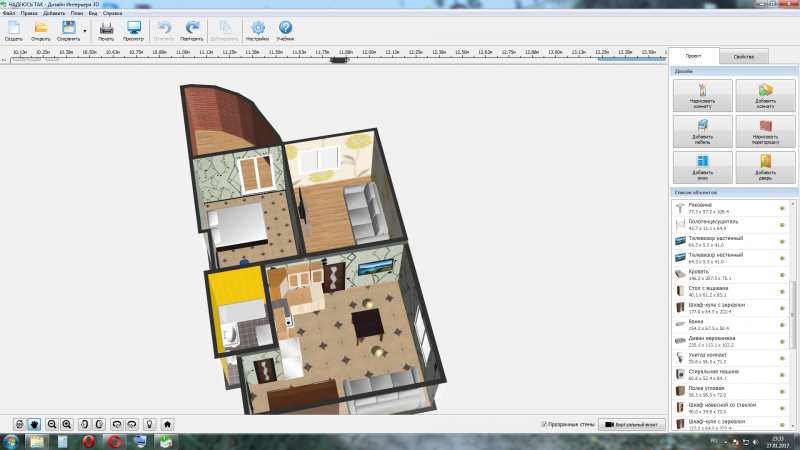Image resolution: width=800 pixels, height=450 pixels.
Task: Click the Повторить (redo) arrow icon
Action: click(x=193, y=29)
